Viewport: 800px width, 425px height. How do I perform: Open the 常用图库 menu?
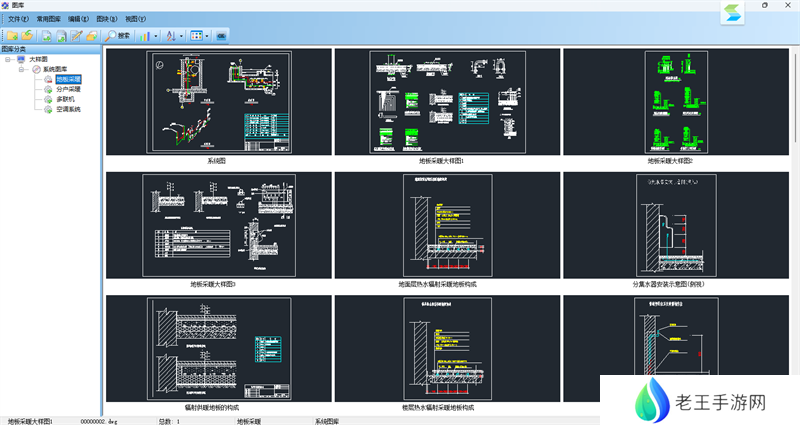(x=48, y=19)
